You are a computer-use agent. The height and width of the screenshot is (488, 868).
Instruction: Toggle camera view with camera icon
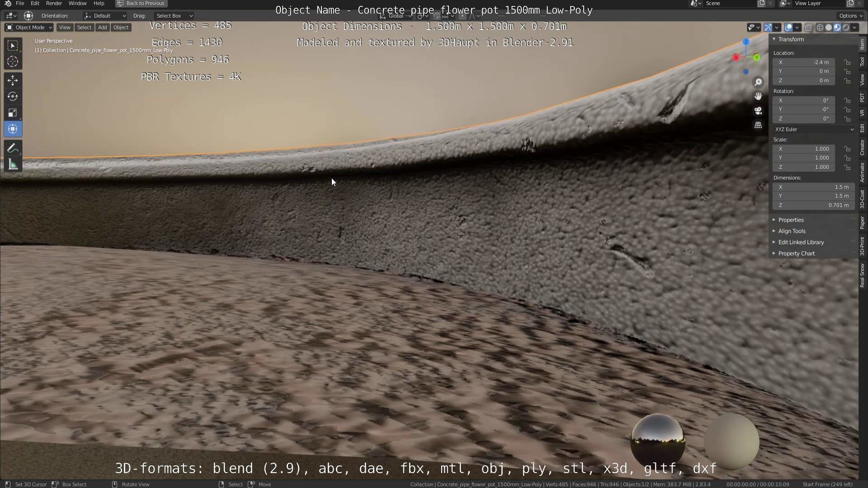(x=758, y=111)
